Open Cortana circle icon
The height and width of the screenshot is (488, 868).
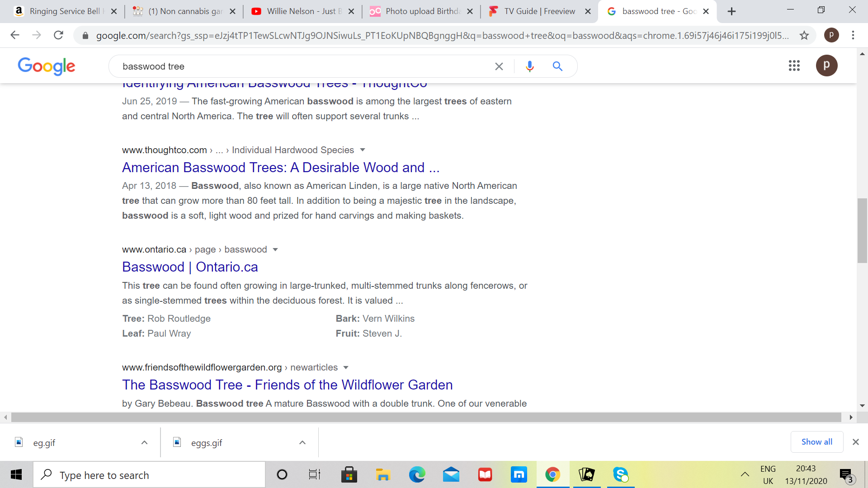[282, 474]
